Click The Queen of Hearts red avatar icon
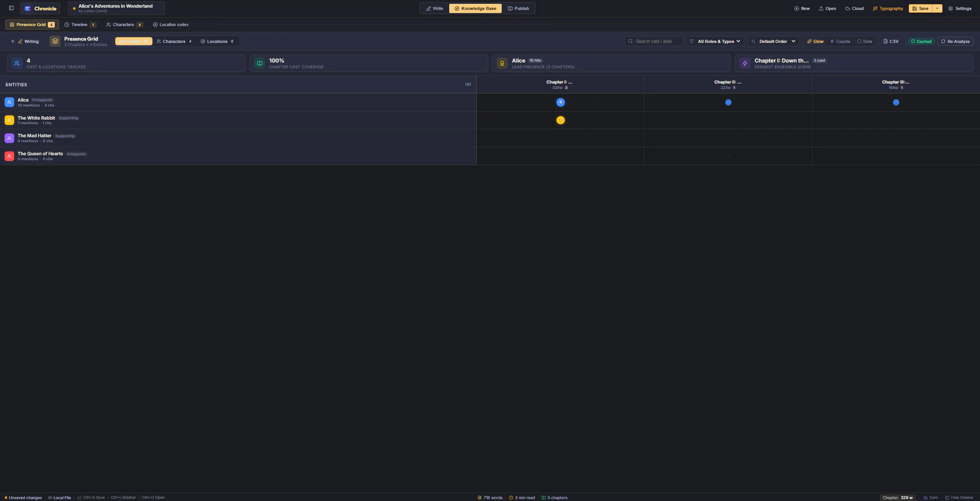 (x=9, y=156)
